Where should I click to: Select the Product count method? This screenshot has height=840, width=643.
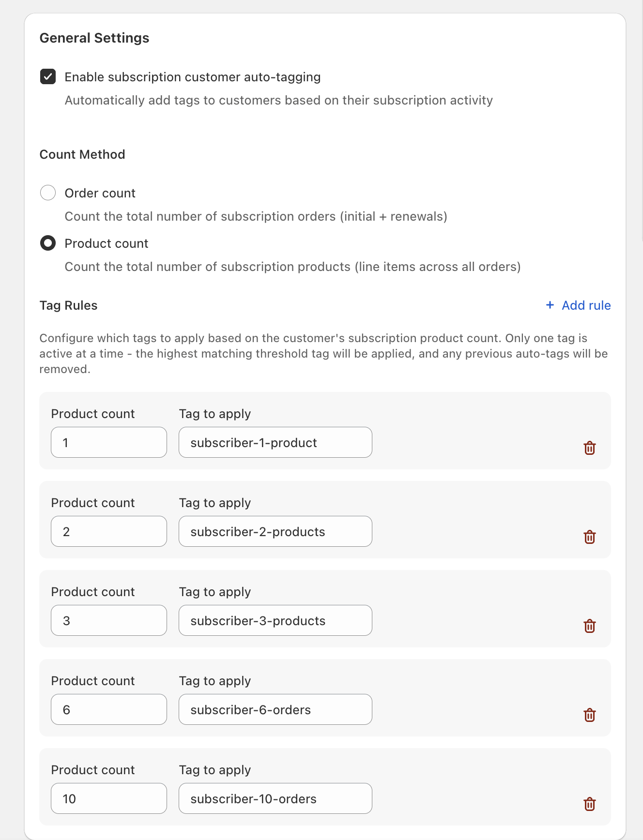tap(48, 243)
